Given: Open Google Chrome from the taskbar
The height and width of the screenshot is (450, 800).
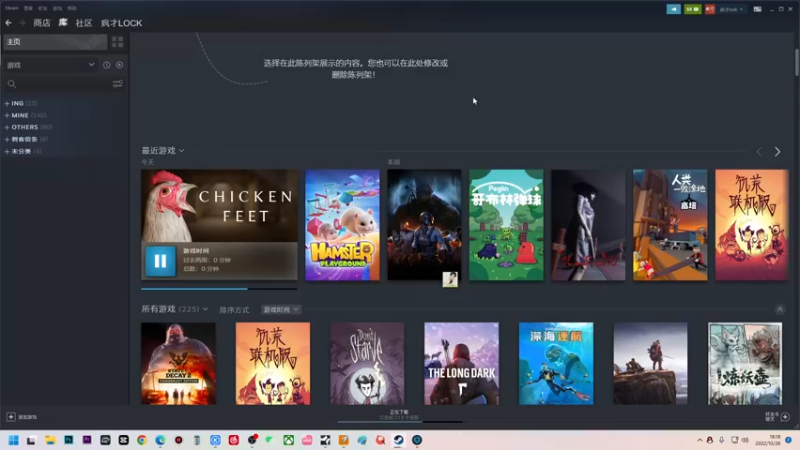Looking at the screenshot, I should (x=142, y=440).
